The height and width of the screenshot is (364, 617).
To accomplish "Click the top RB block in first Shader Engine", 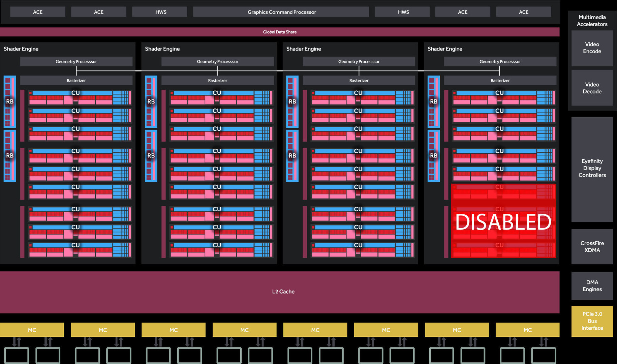I will point(10,101).
